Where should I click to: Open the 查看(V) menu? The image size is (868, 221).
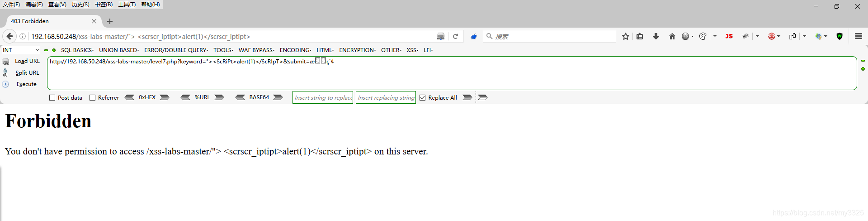[57, 5]
